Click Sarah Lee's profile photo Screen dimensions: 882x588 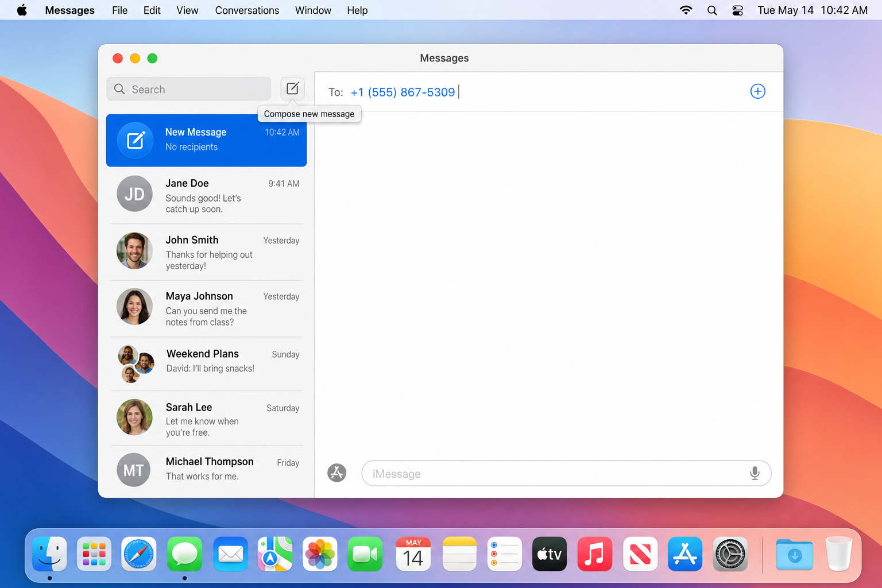click(x=134, y=417)
